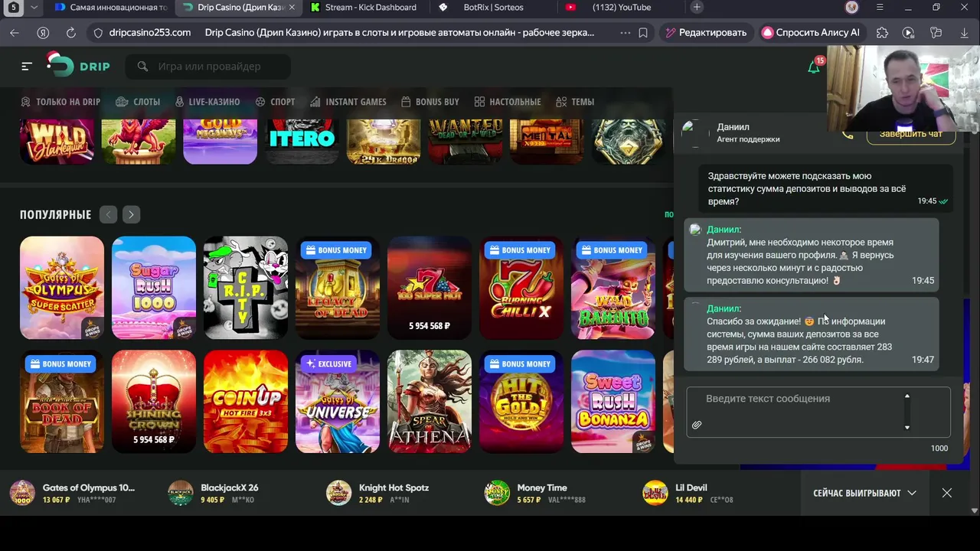Open Legacy of Dead game
This screenshot has height=551, width=980.
coord(338,288)
